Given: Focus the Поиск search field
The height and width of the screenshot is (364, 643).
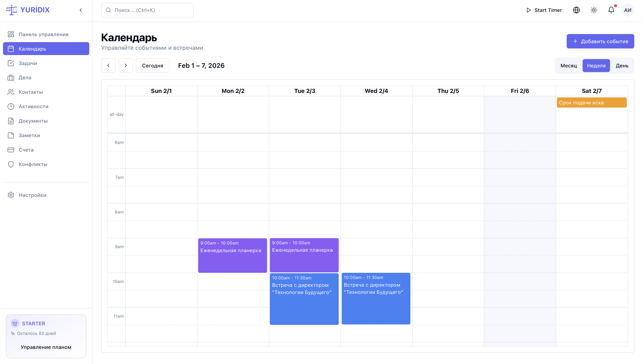Looking at the screenshot, I should (x=148, y=10).
